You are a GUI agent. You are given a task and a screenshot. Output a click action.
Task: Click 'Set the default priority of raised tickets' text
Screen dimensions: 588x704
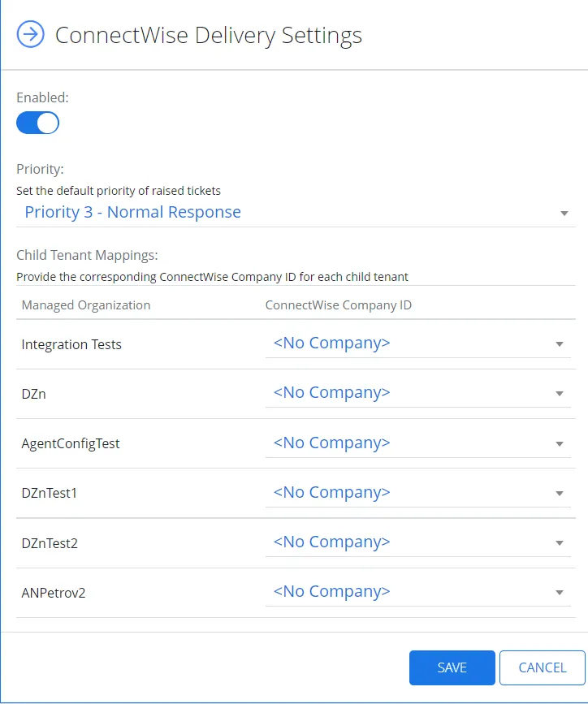click(x=119, y=191)
